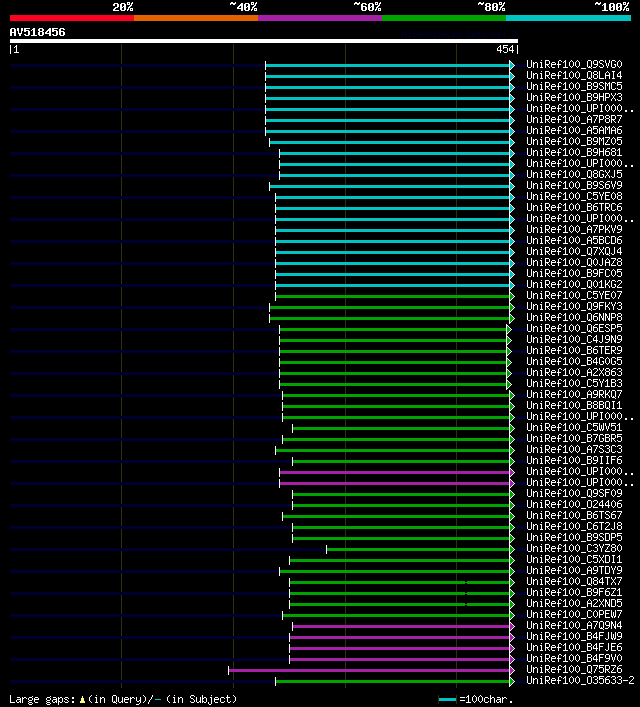The width and height of the screenshot is (640, 707).
Task: Open hit UniRef100_C5XDI1
Action: pyautogui.click(x=574, y=560)
